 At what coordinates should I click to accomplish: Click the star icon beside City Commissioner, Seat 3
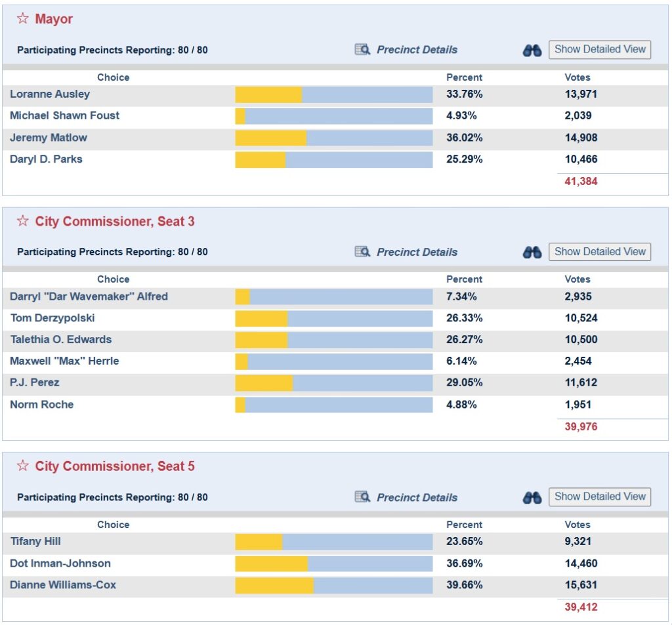pos(23,220)
